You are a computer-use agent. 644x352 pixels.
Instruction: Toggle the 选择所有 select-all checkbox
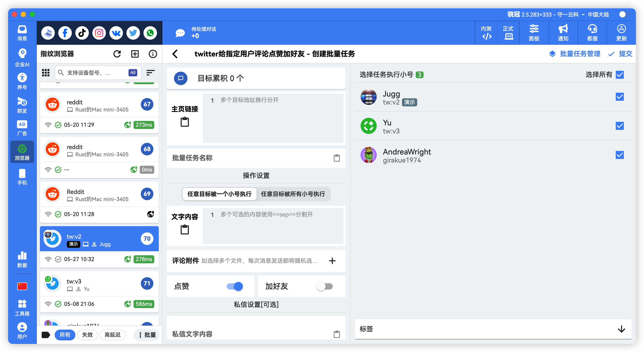click(x=620, y=74)
